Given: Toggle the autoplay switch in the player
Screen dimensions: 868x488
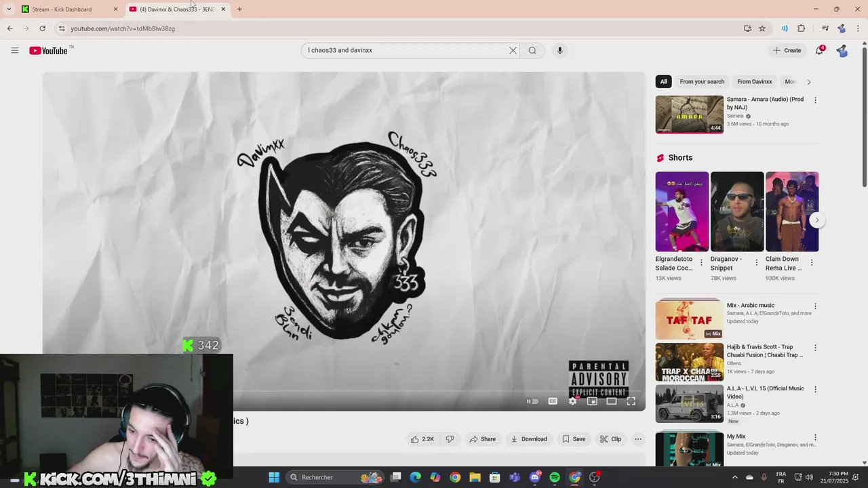Looking at the screenshot, I should point(533,401).
